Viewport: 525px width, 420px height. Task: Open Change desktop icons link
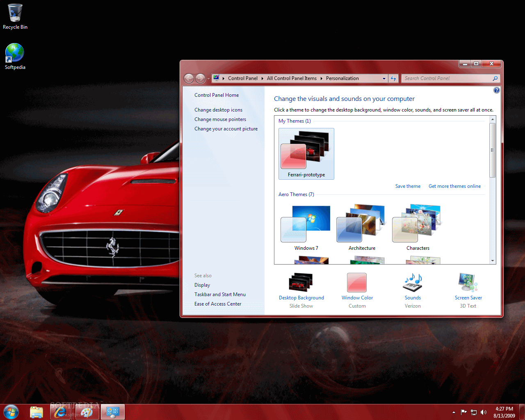pyautogui.click(x=218, y=110)
